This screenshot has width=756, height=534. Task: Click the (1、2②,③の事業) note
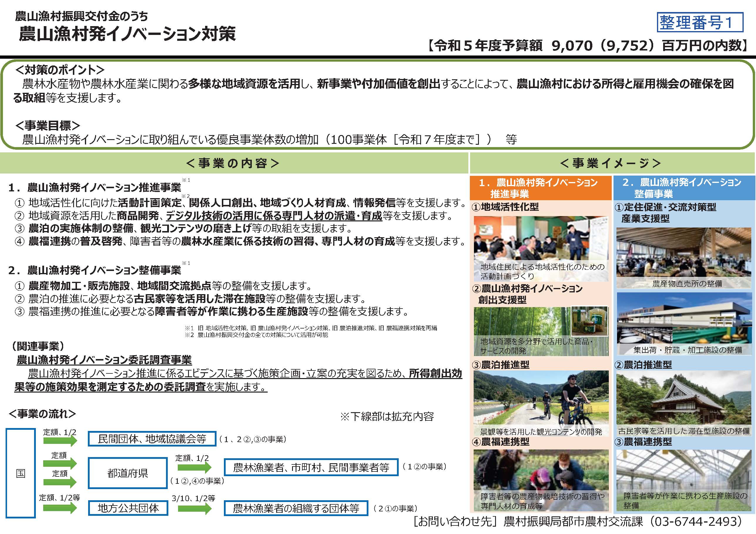click(253, 439)
